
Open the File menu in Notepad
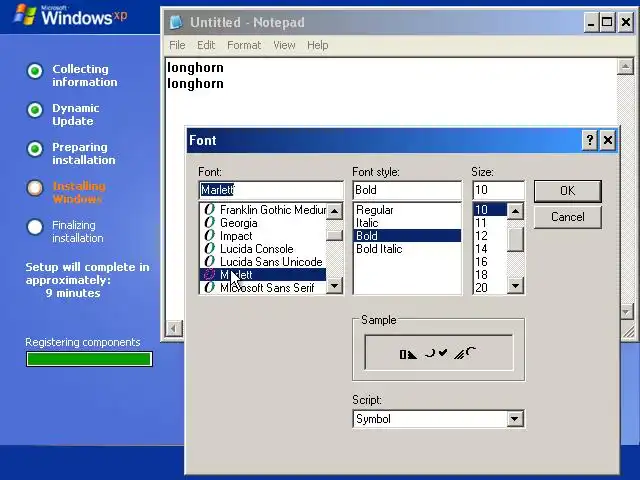(x=177, y=45)
